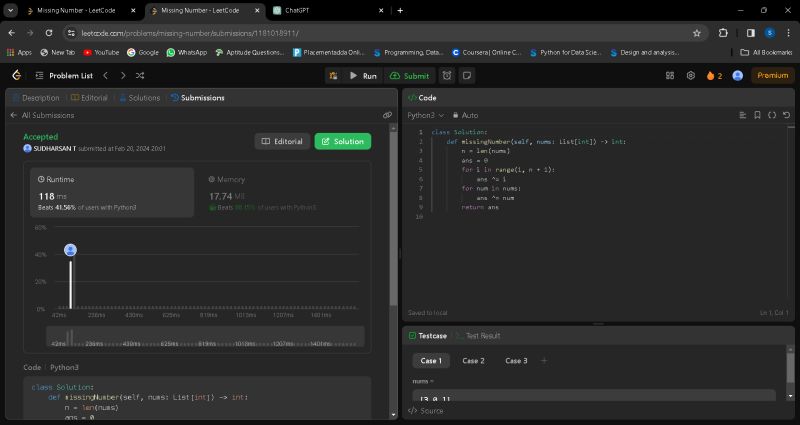Click the Editorial button beside Solution
The image size is (800, 425).
tap(282, 141)
